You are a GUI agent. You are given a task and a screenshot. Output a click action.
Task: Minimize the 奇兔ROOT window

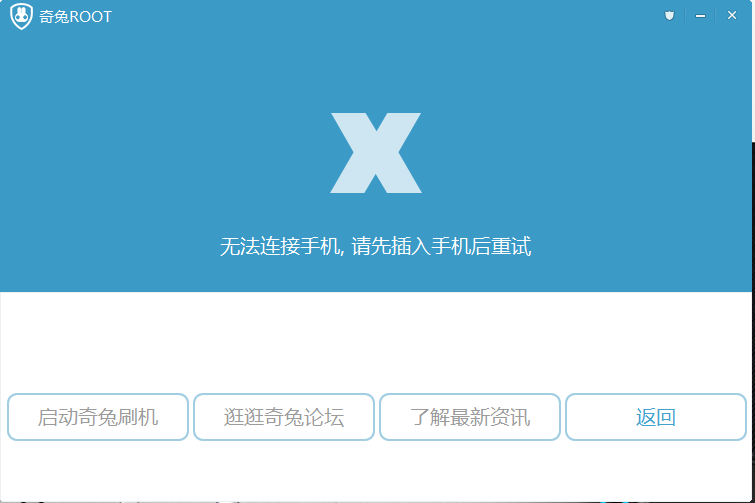(x=701, y=16)
